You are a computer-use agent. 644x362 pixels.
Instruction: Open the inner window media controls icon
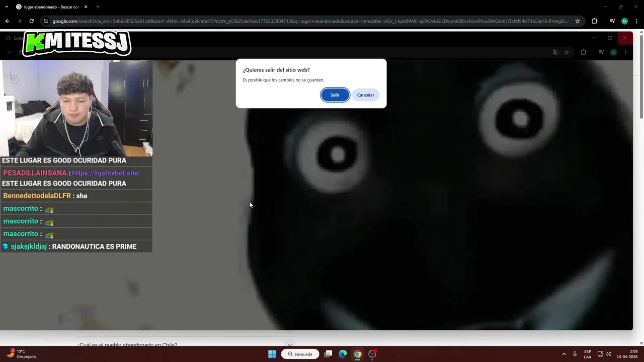[x=601, y=52]
